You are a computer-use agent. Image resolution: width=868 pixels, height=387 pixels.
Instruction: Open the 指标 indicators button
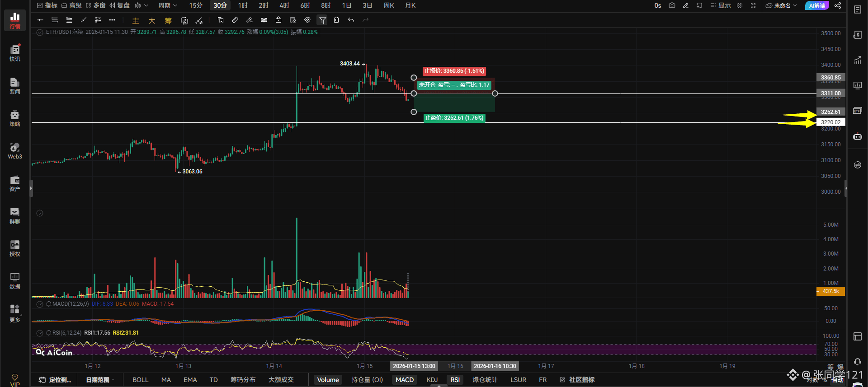[x=47, y=5]
